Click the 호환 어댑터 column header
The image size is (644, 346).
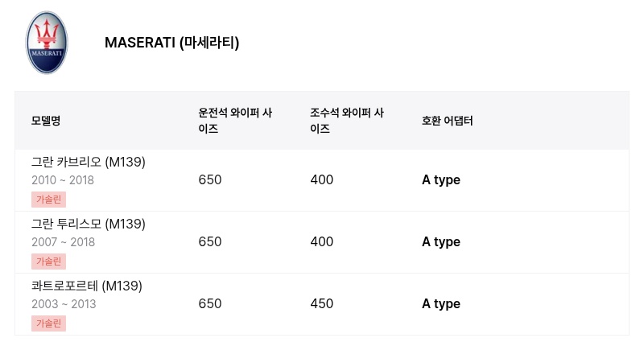448,121
